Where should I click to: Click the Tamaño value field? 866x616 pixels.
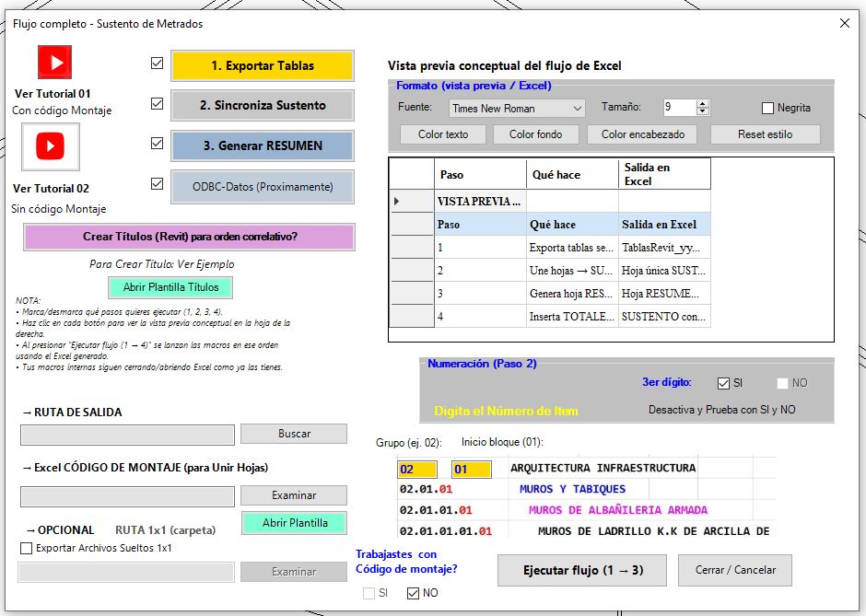(x=679, y=107)
